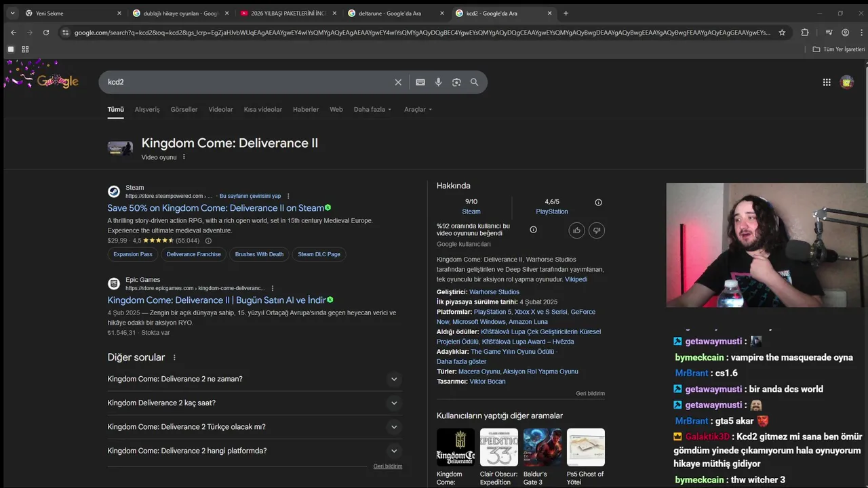The width and height of the screenshot is (868, 488).
Task: Dislike the game with thumbs down
Action: [x=596, y=230]
